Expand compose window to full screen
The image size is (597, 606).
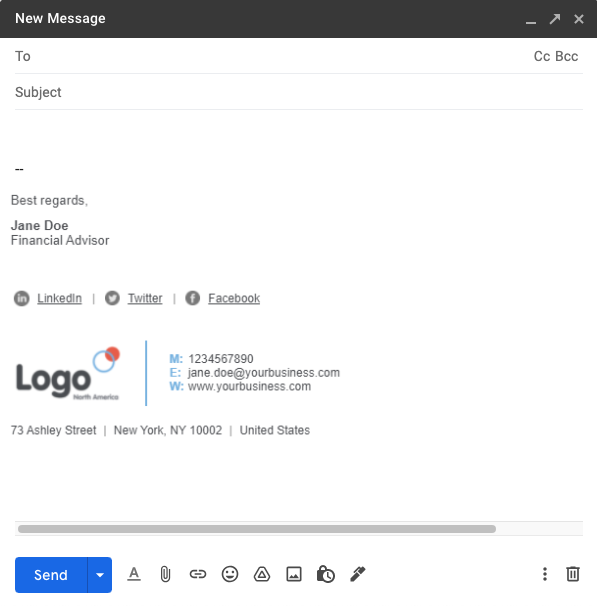[555, 19]
